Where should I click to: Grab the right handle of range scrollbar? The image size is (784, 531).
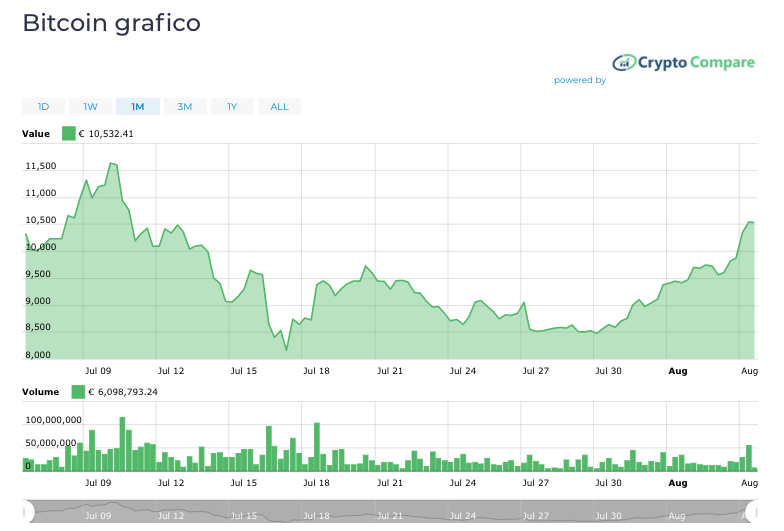[752, 512]
